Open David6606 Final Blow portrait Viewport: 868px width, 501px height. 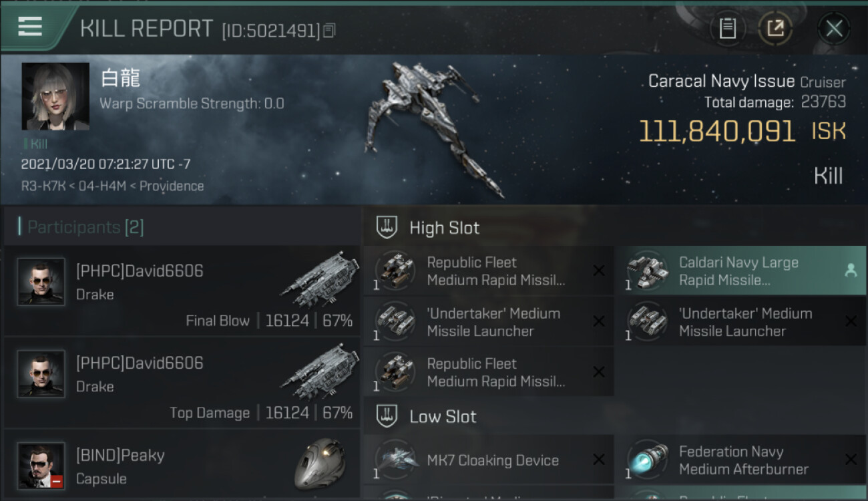point(41,282)
